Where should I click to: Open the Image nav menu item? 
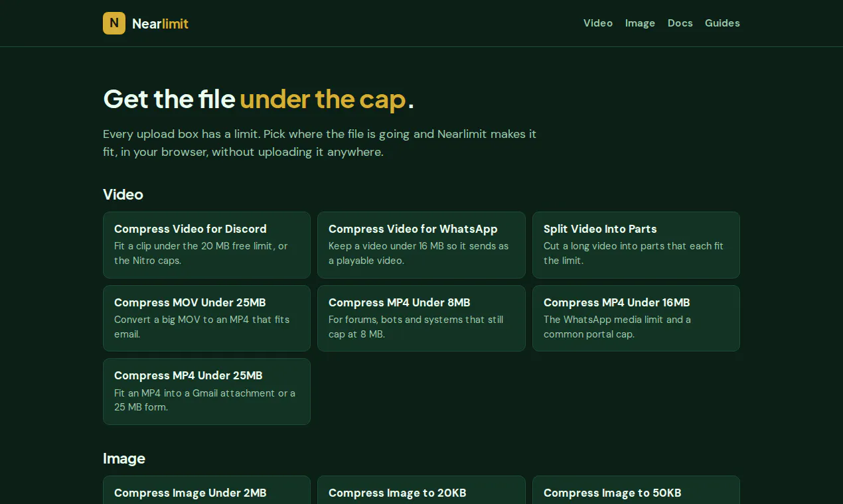click(x=640, y=23)
